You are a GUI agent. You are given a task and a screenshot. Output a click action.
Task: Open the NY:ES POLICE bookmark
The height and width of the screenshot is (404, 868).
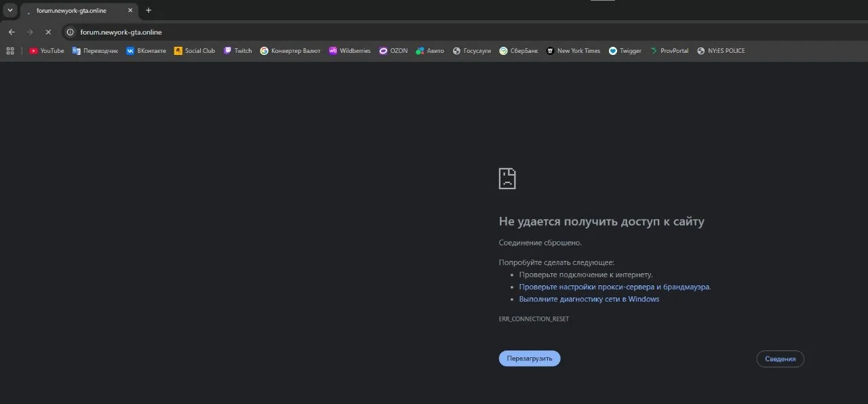pyautogui.click(x=721, y=51)
